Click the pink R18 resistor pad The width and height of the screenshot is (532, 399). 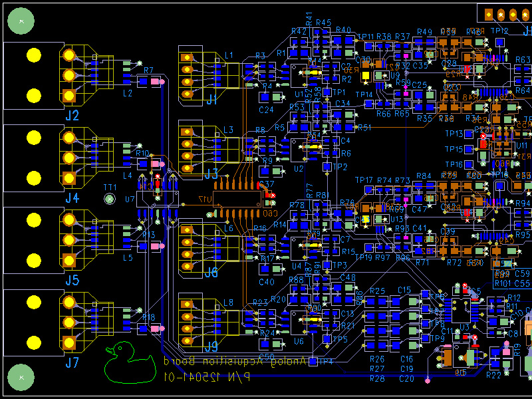[x=155, y=329]
